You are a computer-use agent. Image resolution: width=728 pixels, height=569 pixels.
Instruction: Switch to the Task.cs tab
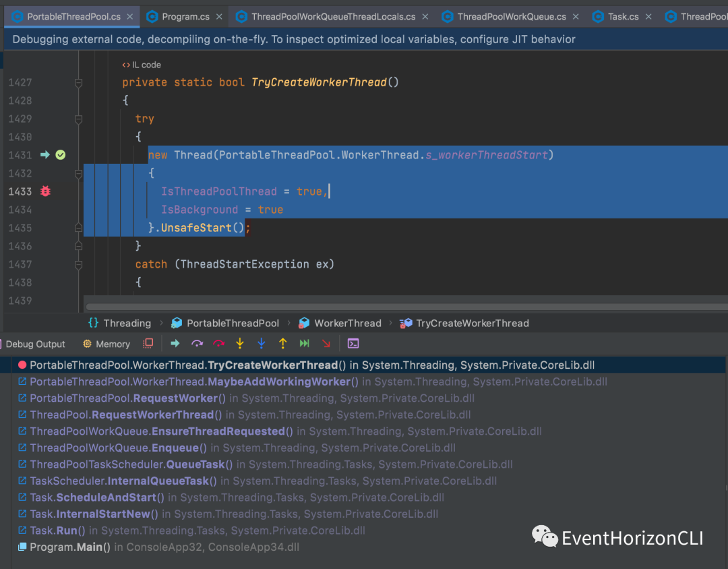[623, 17]
